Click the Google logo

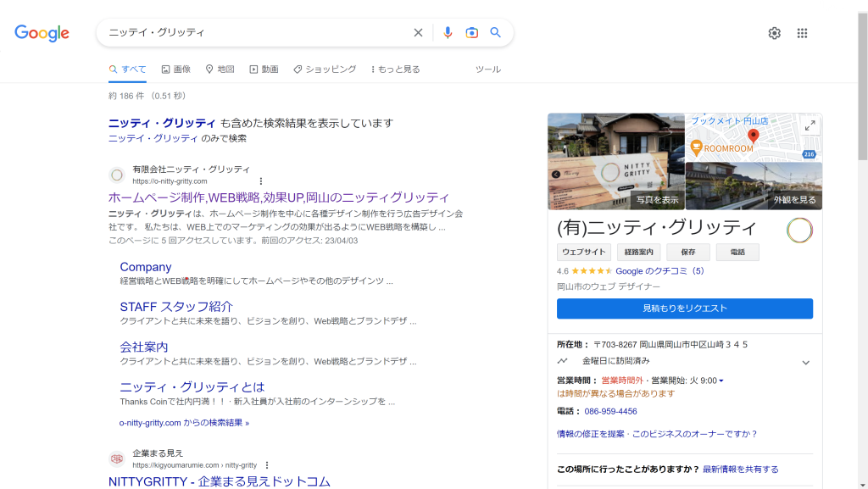pos(42,33)
